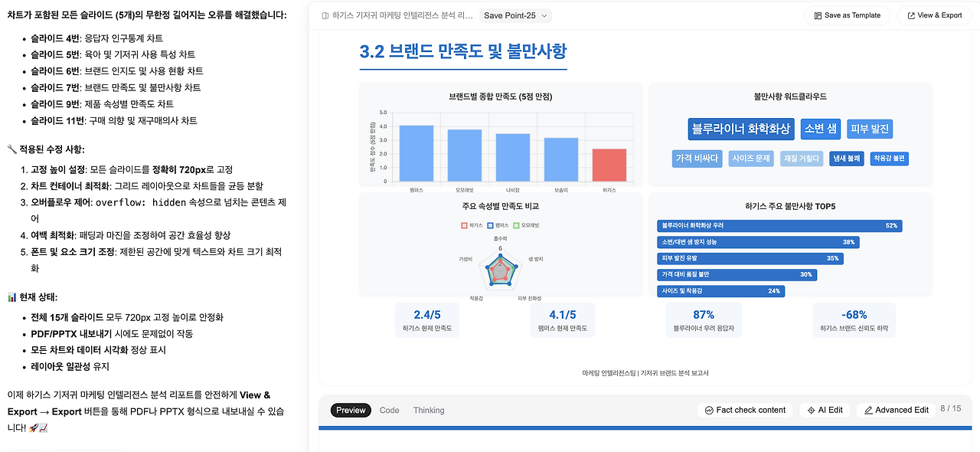Toggle the 하기스 legend in radar chart
This screenshot has width=980, height=452.
471,225
